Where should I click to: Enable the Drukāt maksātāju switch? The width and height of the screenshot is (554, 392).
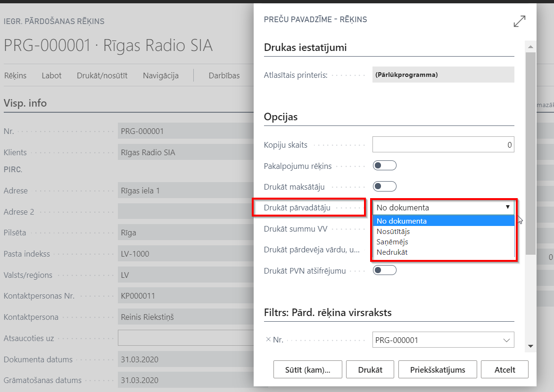(384, 186)
